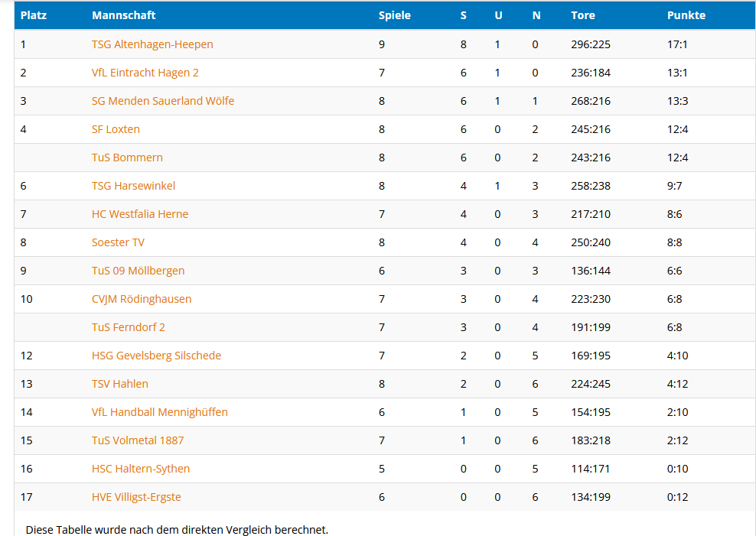Click the Tore column header
Viewport: 756px width, 536px height.
[x=582, y=15]
